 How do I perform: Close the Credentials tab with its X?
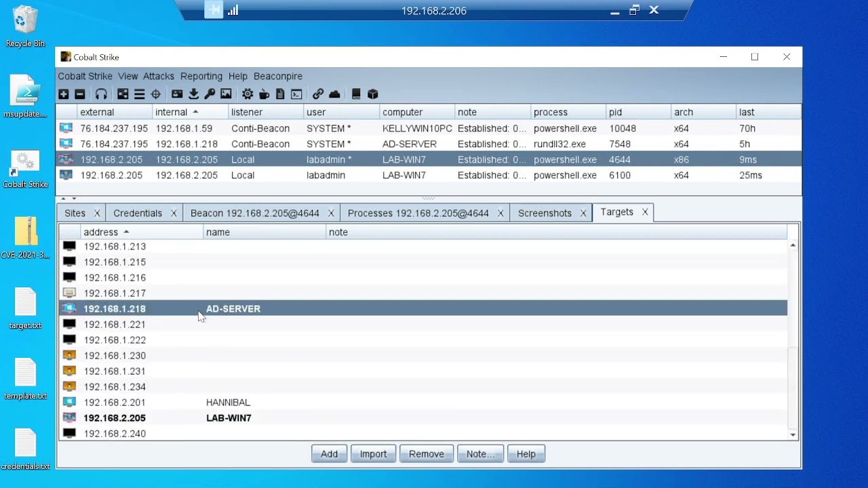174,213
